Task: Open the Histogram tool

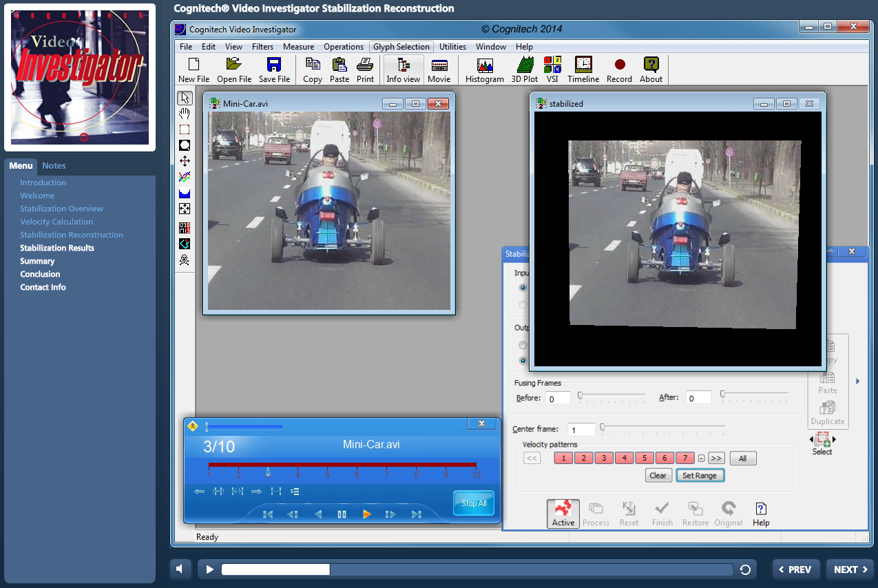Action: (484, 69)
